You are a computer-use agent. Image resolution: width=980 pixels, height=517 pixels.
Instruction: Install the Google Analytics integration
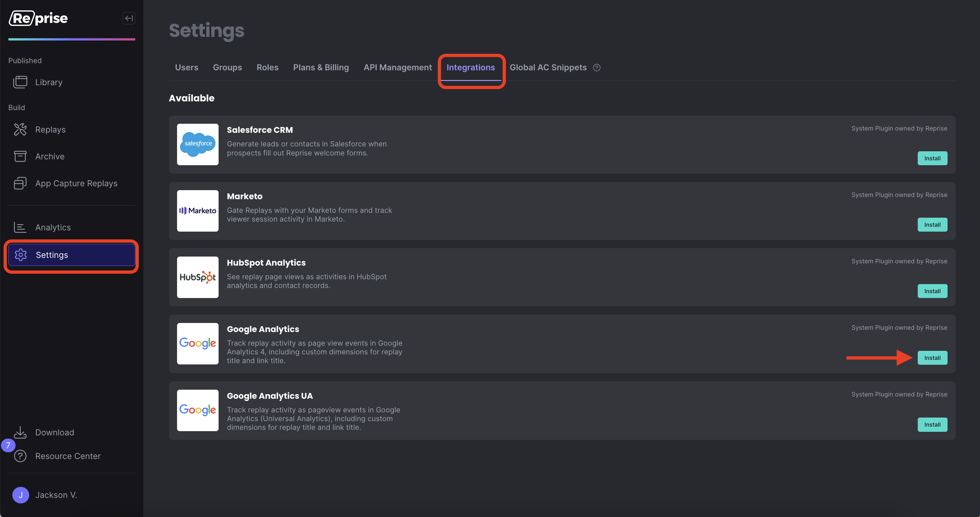[932, 358]
